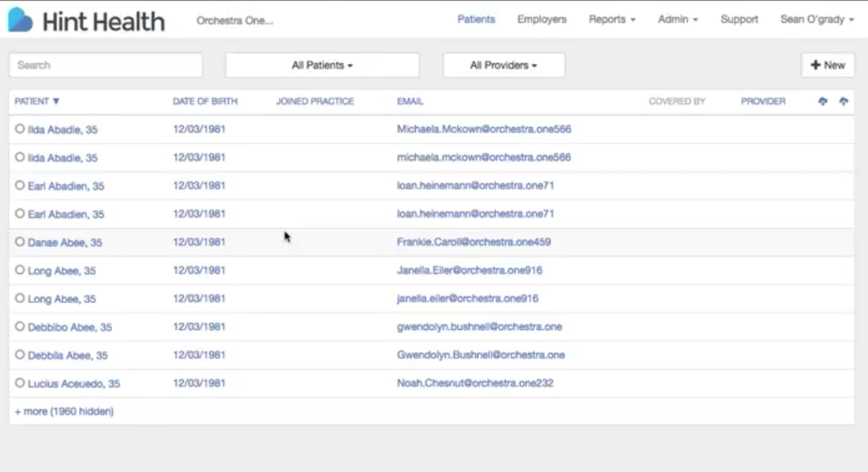
Task: Open the Admin menu
Action: [678, 20]
